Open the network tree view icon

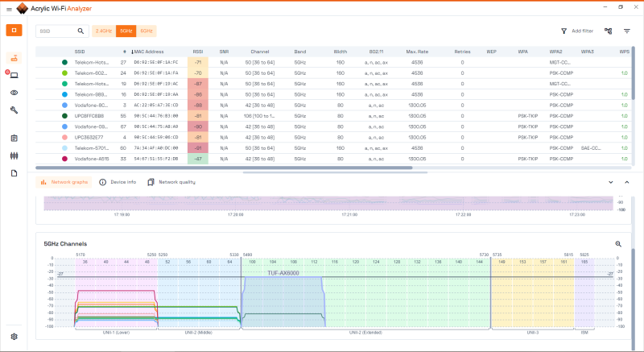click(609, 31)
